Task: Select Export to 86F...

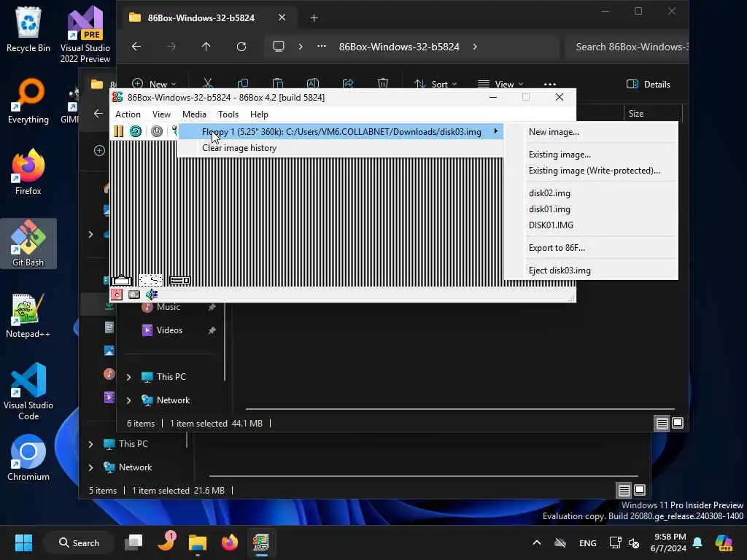Action: pos(557,248)
